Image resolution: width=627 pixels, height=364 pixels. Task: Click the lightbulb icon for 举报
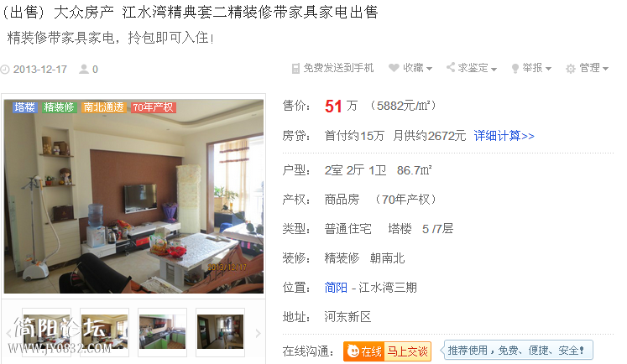pos(515,68)
